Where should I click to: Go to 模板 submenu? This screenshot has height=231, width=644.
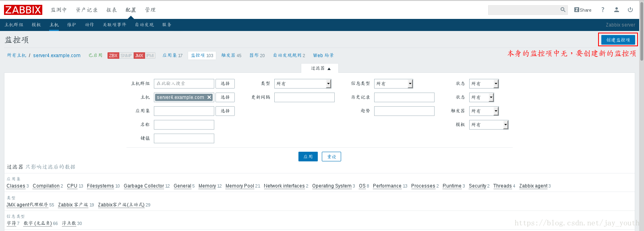[x=36, y=25]
